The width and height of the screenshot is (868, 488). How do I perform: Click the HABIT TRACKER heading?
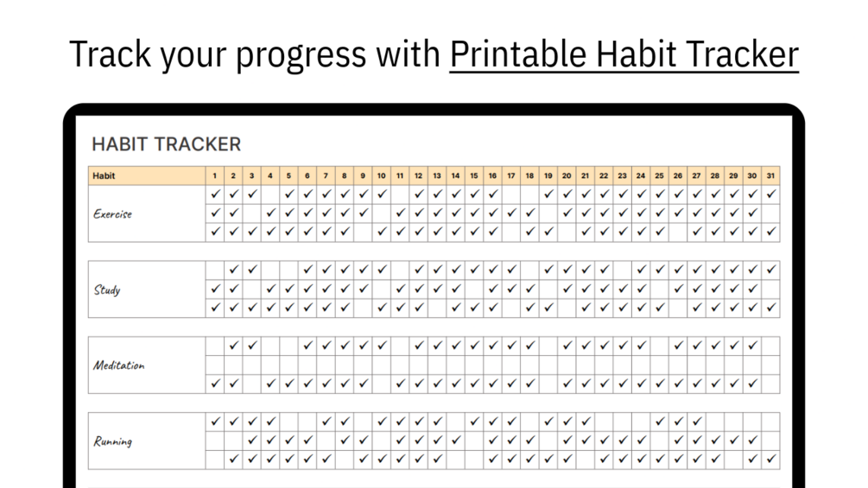(x=166, y=144)
